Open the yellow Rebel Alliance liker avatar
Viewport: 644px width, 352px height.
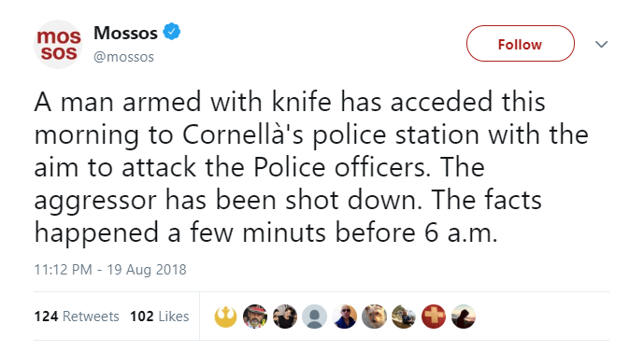(225, 317)
